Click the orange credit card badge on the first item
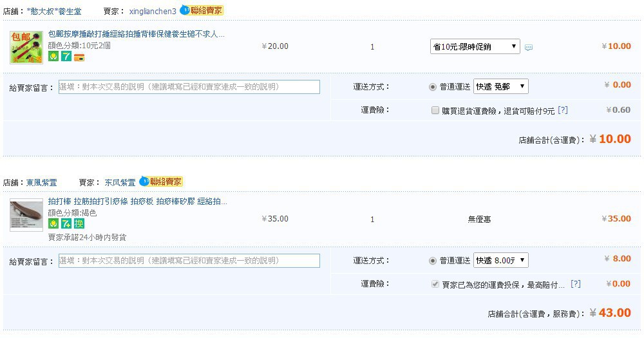644x338 pixels. point(79,57)
